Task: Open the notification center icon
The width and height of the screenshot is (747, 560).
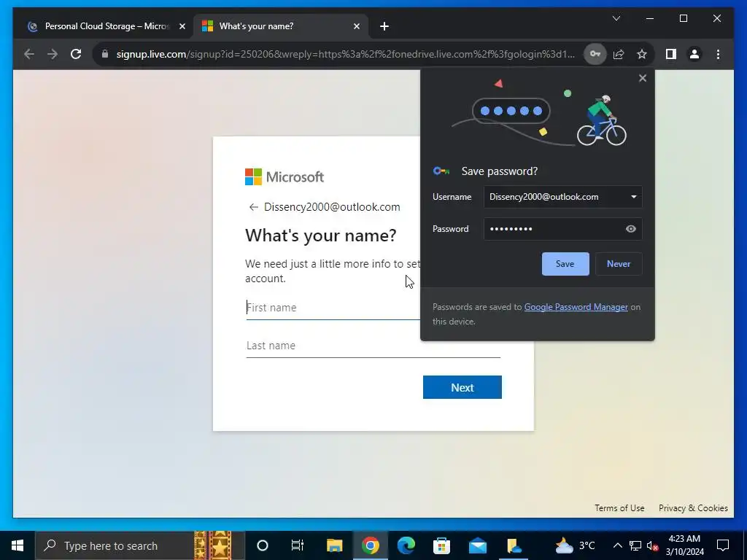Action: pos(723,545)
